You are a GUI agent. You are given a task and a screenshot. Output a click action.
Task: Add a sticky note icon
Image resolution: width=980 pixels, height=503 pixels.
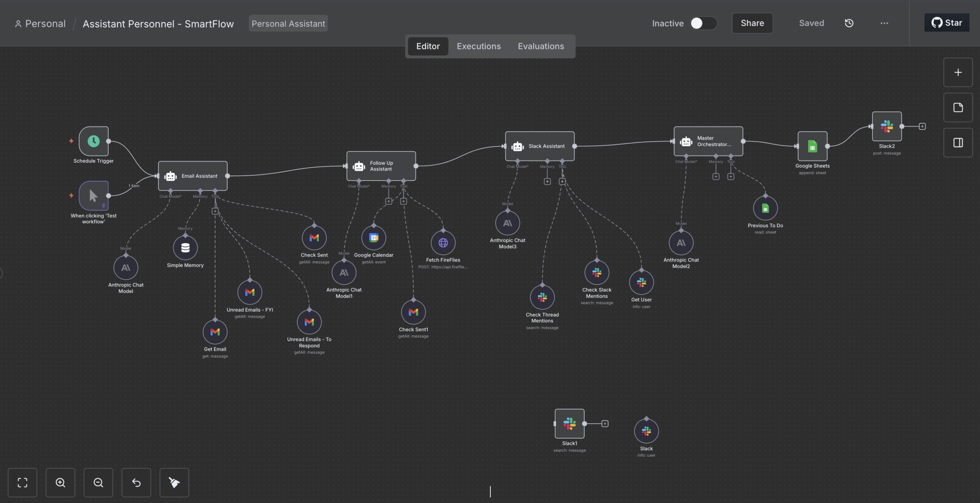pyautogui.click(x=958, y=108)
